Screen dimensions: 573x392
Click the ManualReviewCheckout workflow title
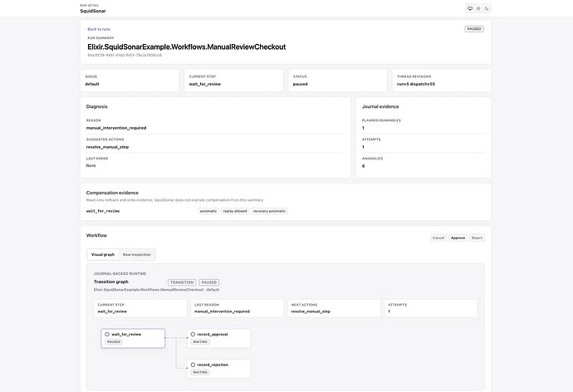coord(186,47)
